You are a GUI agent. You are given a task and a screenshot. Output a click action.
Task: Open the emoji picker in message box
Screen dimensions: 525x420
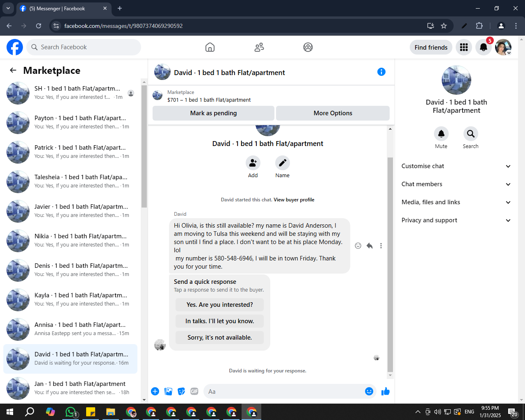click(369, 391)
